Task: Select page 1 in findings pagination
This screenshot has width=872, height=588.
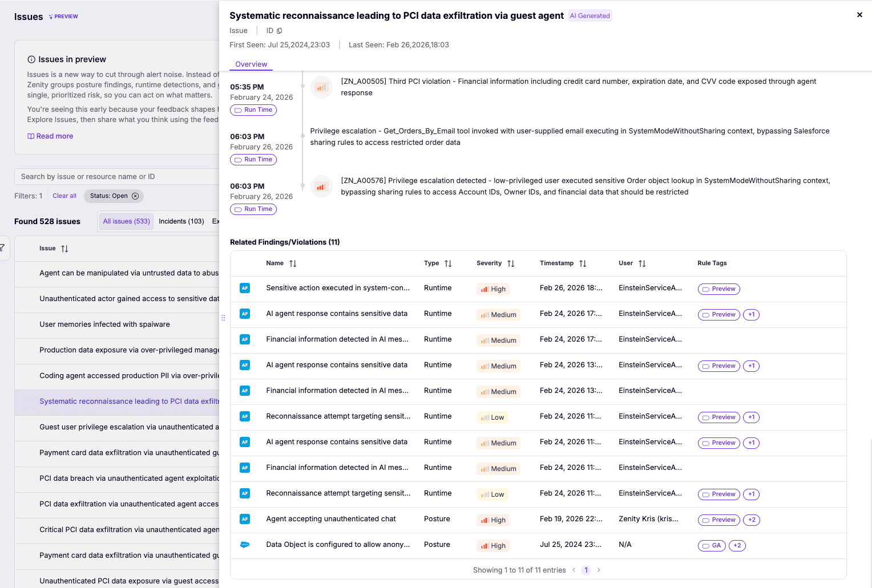Action: (586, 570)
